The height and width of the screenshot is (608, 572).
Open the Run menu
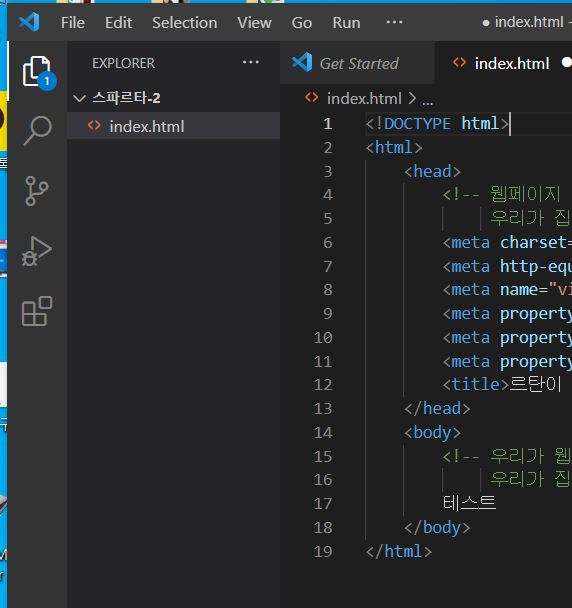point(346,22)
